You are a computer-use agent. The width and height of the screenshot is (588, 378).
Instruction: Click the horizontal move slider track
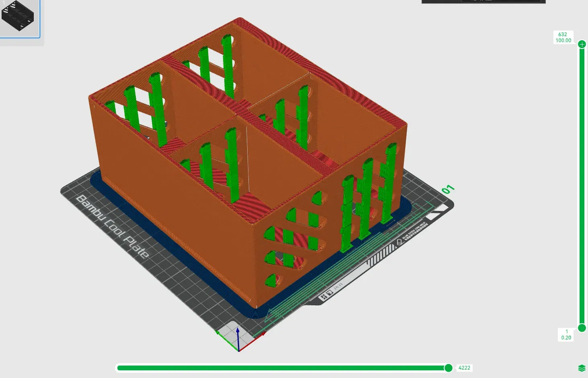click(283, 368)
